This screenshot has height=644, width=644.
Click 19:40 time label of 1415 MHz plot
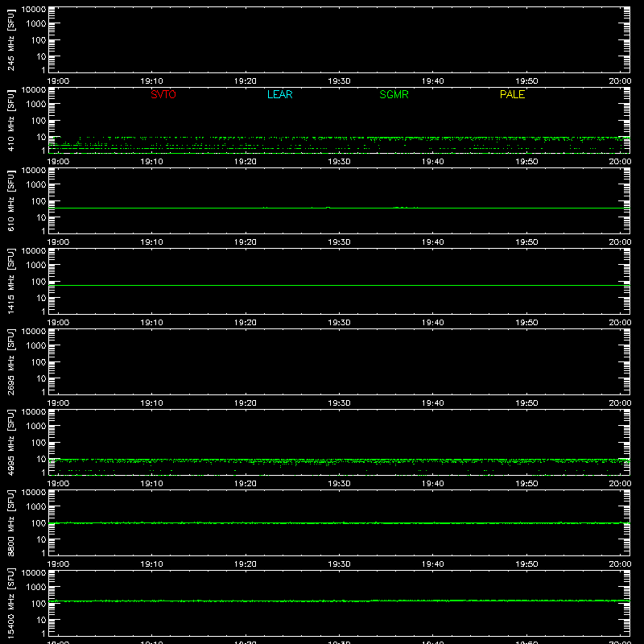click(433, 323)
